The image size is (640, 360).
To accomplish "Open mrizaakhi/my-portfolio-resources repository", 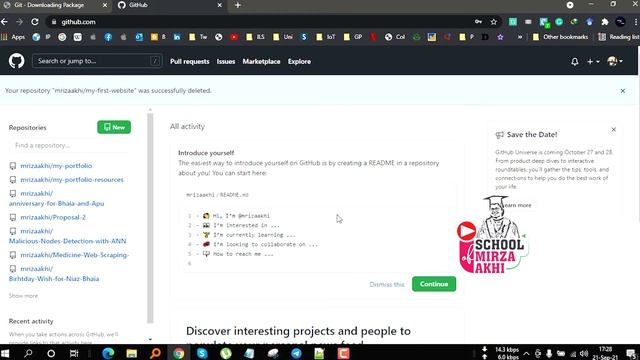I will click(x=72, y=180).
